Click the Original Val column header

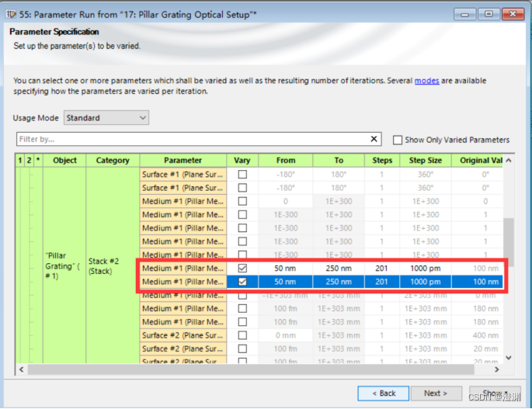478,161
